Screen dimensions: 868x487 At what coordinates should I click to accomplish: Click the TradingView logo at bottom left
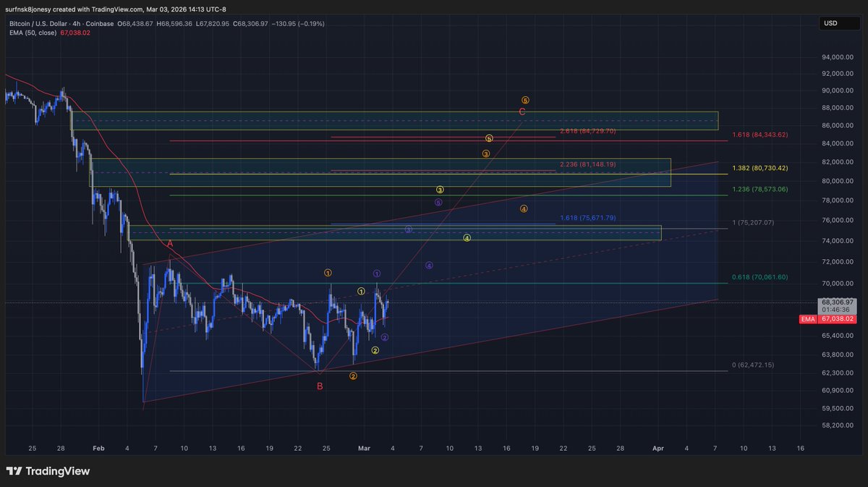(x=48, y=471)
